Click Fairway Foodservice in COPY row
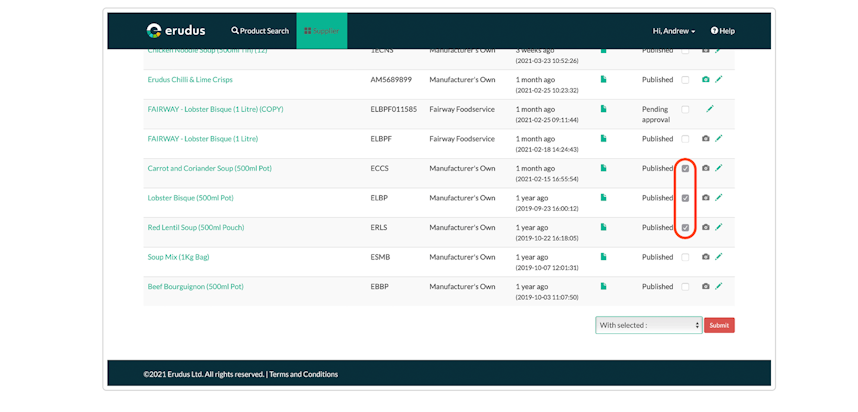 click(x=462, y=109)
